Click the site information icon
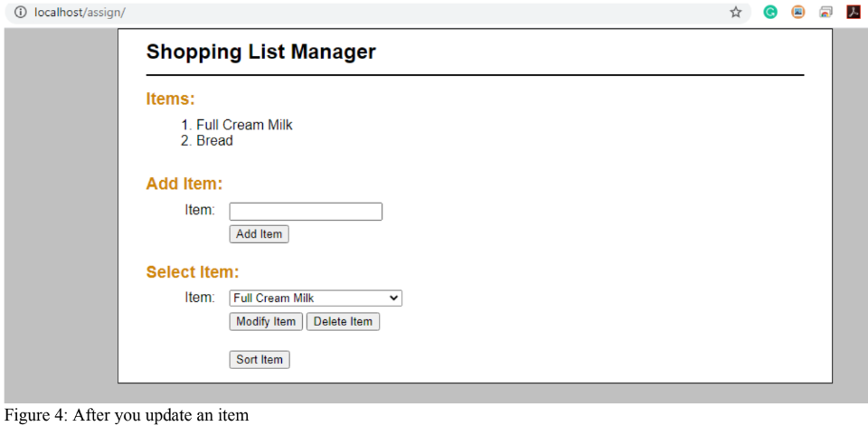Image resolution: width=868 pixels, height=426 pixels. pyautogui.click(x=20, y=13)
